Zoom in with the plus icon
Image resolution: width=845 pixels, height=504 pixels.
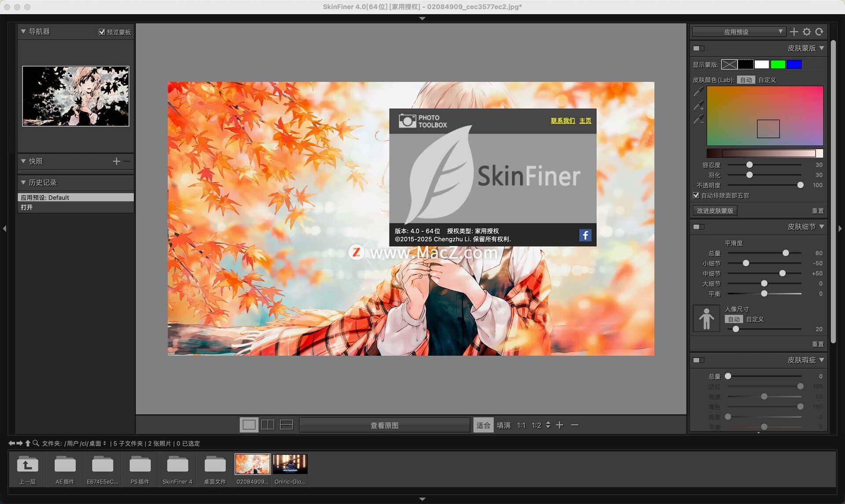559,425
